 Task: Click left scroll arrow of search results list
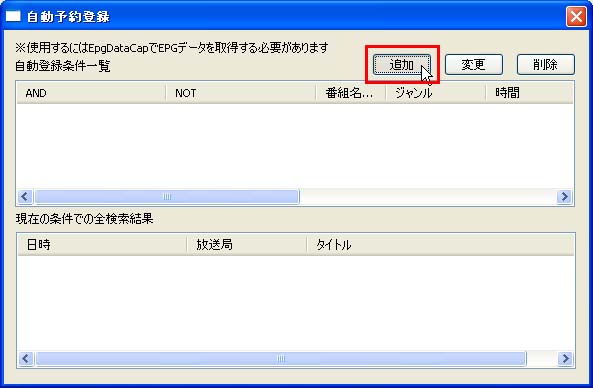click(26, 359)
